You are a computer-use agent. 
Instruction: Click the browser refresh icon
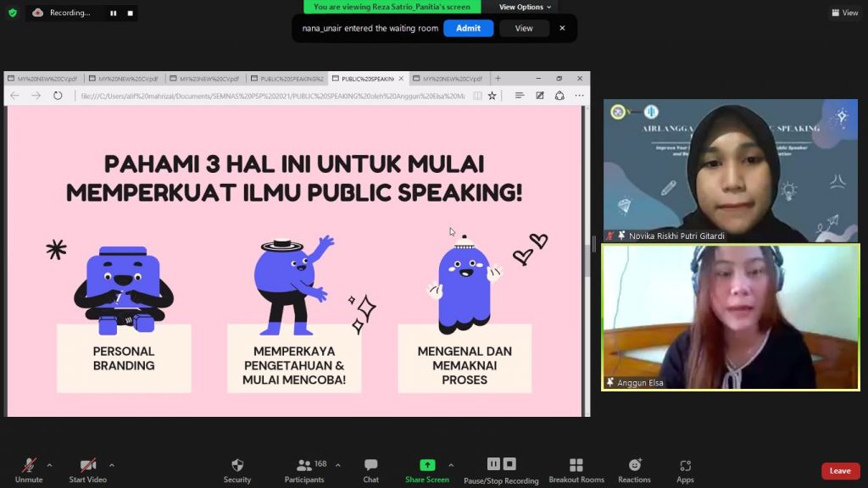coord(58,96)
